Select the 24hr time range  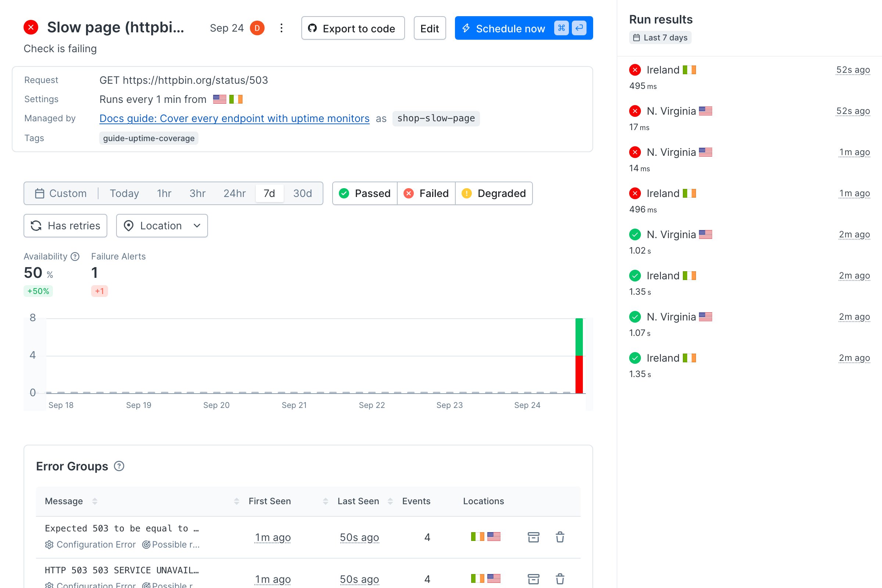point(234,194)
